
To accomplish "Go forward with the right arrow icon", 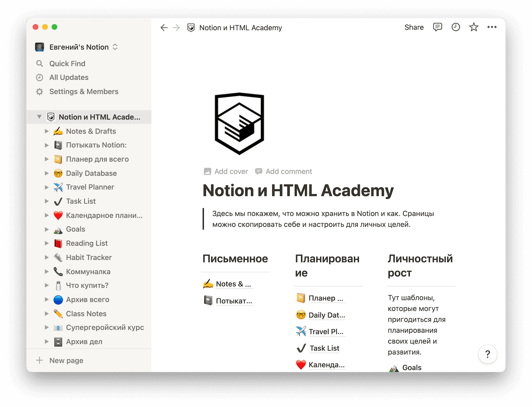I will 176,28.
